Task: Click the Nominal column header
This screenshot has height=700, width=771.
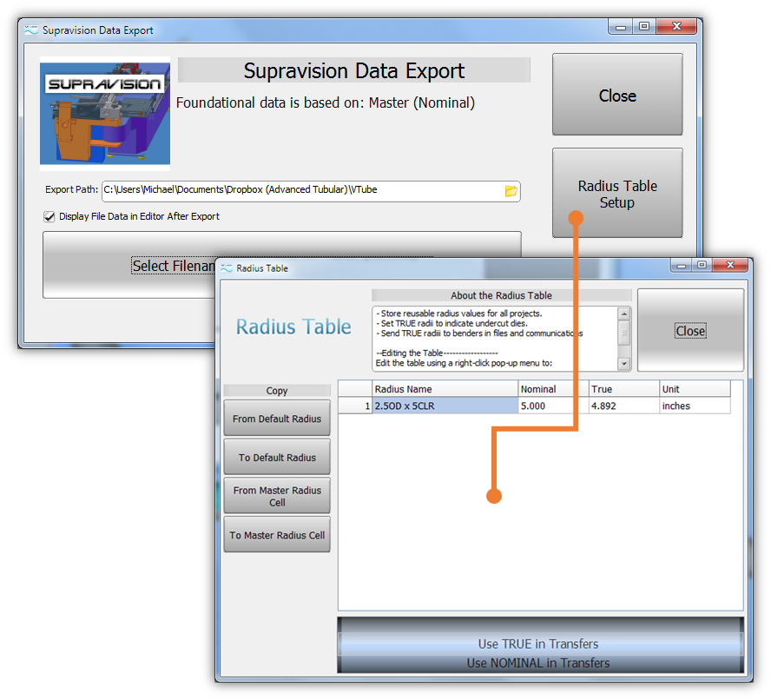Action: [x=553, y=389]
